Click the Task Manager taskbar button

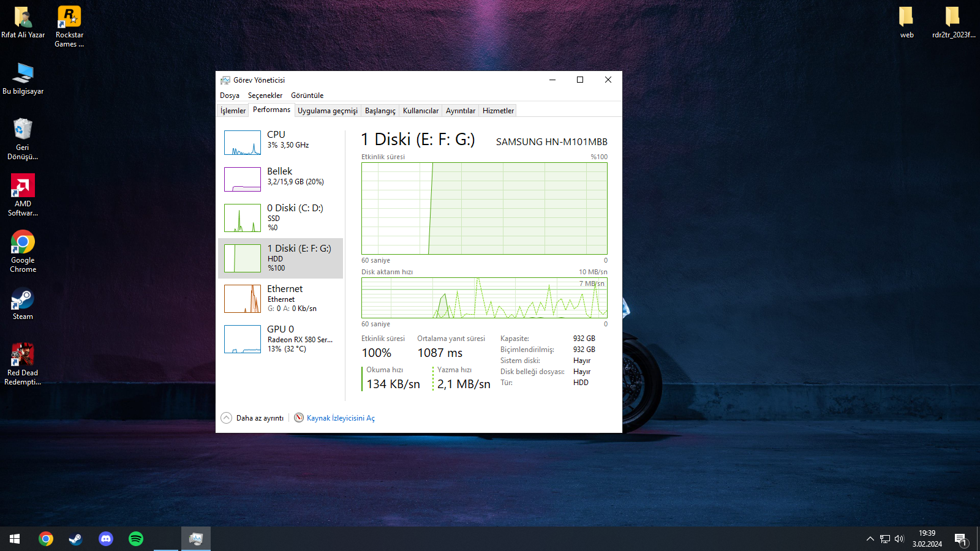[x=196, y=539]
